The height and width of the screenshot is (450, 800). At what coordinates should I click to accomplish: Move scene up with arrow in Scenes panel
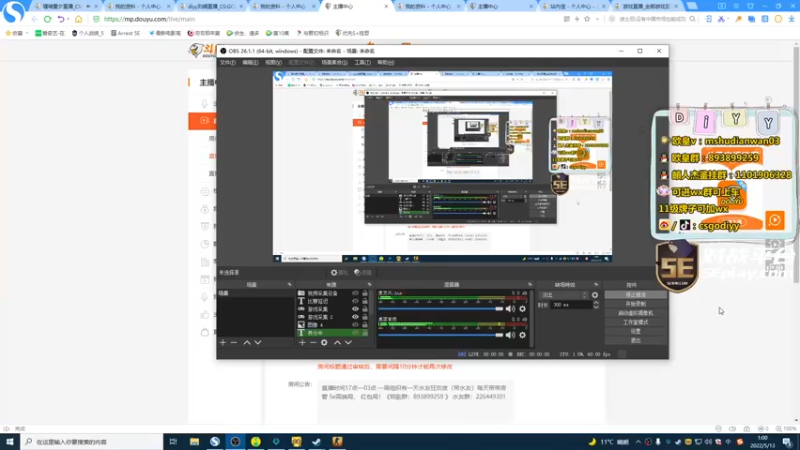tap(247, 342)
